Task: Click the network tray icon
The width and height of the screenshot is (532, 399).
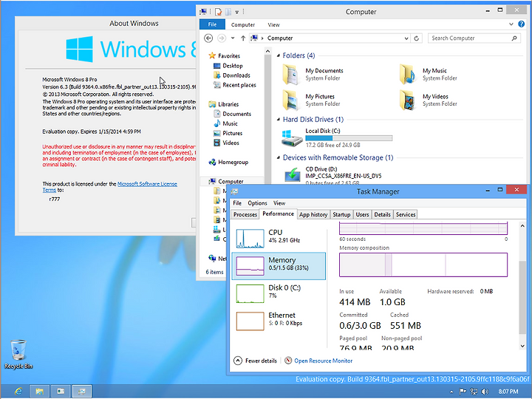Action: [474, 392]
